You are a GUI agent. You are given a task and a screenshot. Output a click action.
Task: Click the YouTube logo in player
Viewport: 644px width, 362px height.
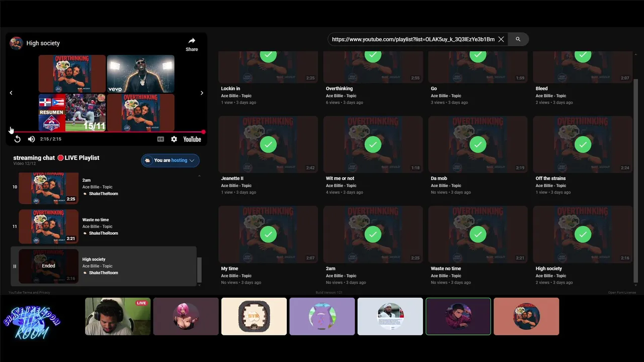(192, 139)
